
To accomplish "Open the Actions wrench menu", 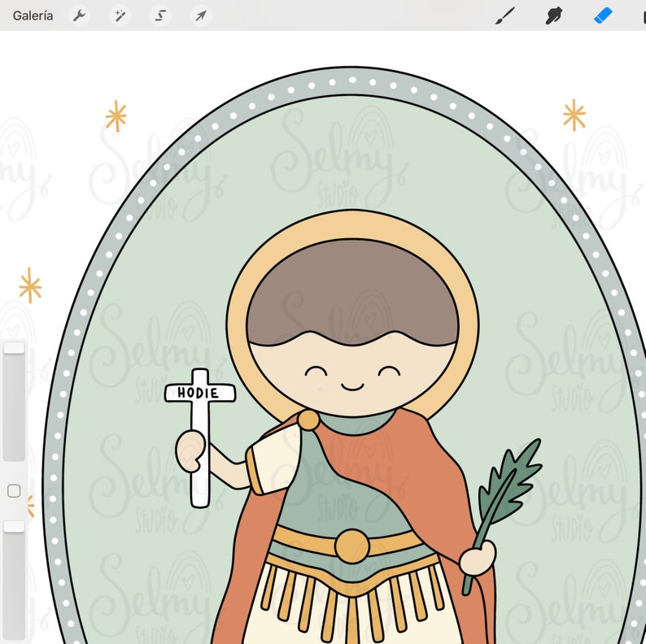I will (x=79, y=15).
